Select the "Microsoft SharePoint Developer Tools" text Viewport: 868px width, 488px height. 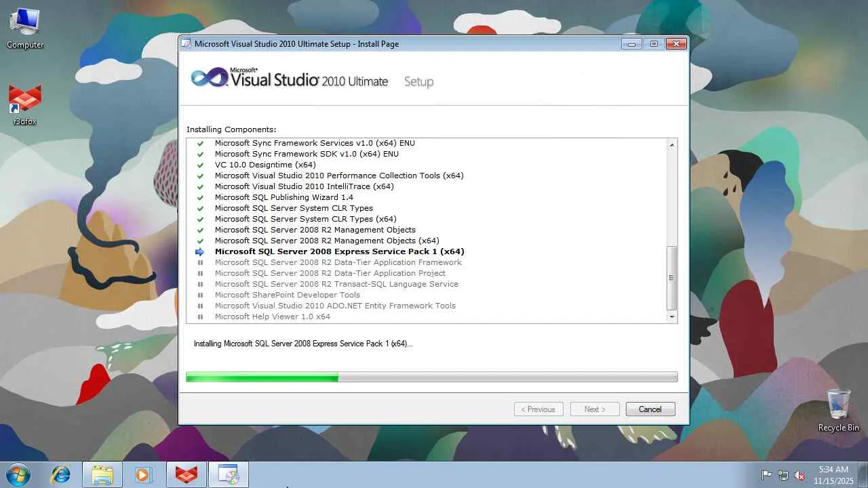click(x=288, y=295)
